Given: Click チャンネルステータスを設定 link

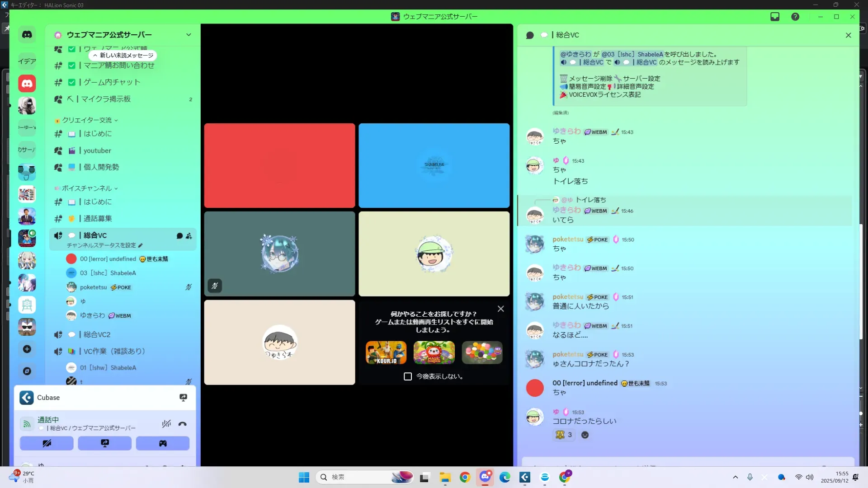Looking at the screenshot, I should [x=101, y=245].
